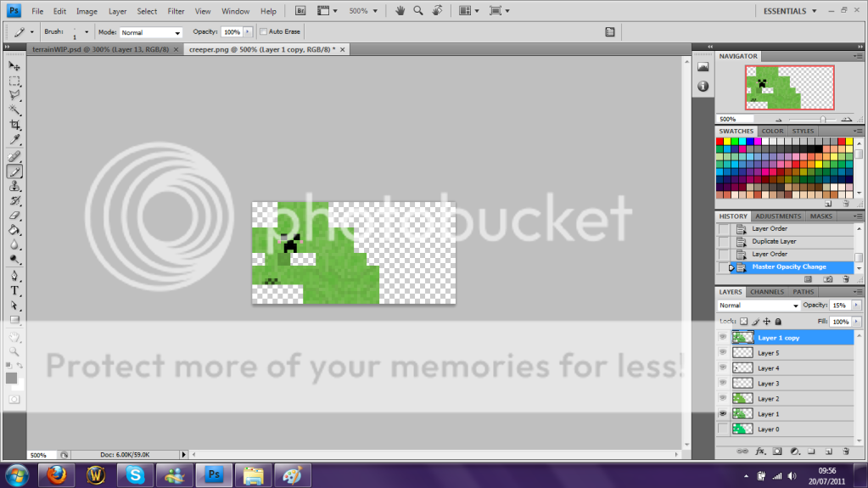This screenshot has width=868, height=488.
Task: Open layer Opacity slider arrow
Action: (856, 306)
